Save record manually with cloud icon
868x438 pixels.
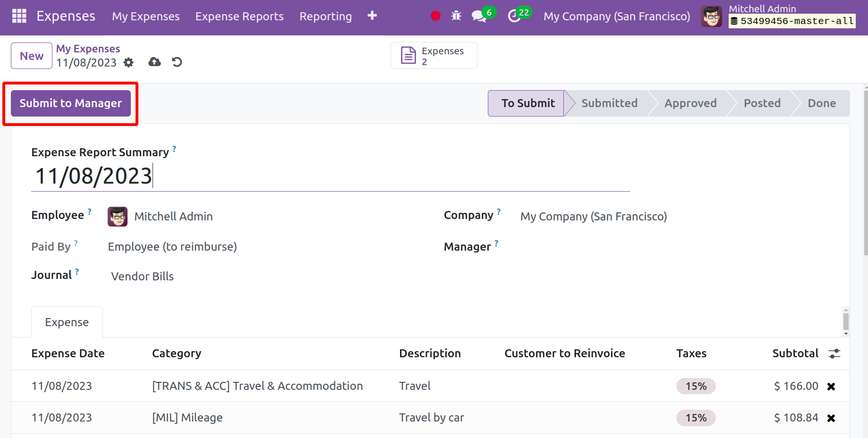coord(154,62)
